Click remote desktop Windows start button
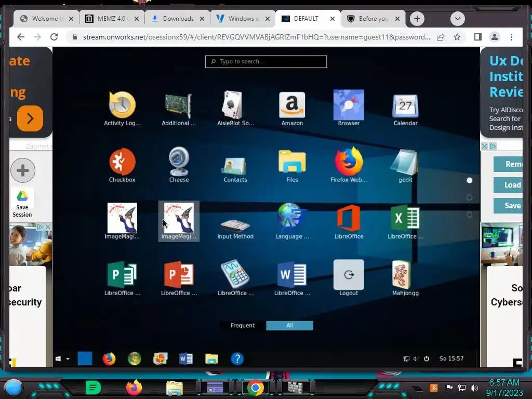The image size is (532, 399). pyautogui.click(x=58, y=358)
